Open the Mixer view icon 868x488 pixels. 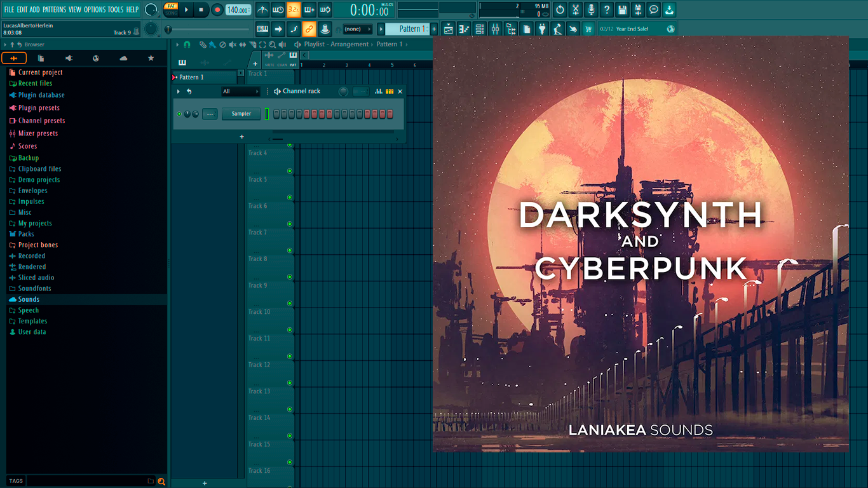[495, 29]
